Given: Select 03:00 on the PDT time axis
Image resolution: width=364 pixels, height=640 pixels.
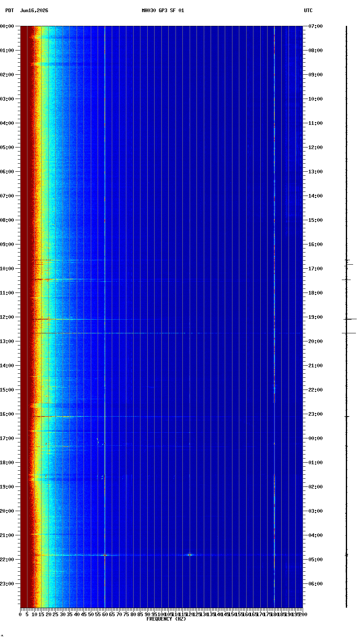Looking at the screenshot, I should point(7,99).
